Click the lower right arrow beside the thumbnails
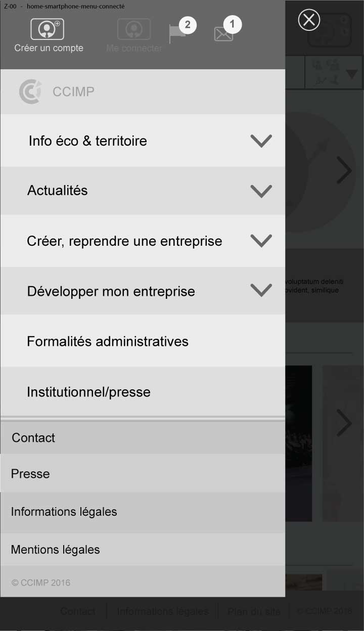The image size is (364, 631). click(x=344, y=423)
